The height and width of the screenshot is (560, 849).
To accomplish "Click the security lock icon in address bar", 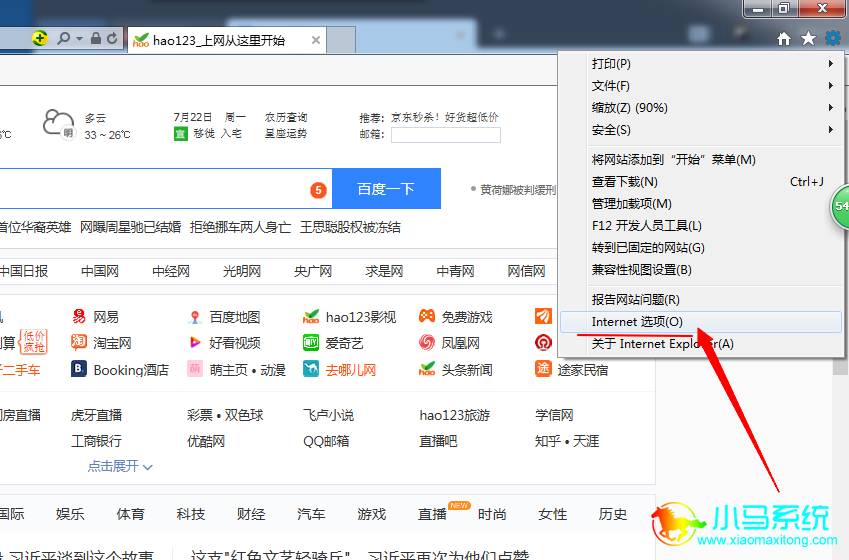I will point(96,38).
